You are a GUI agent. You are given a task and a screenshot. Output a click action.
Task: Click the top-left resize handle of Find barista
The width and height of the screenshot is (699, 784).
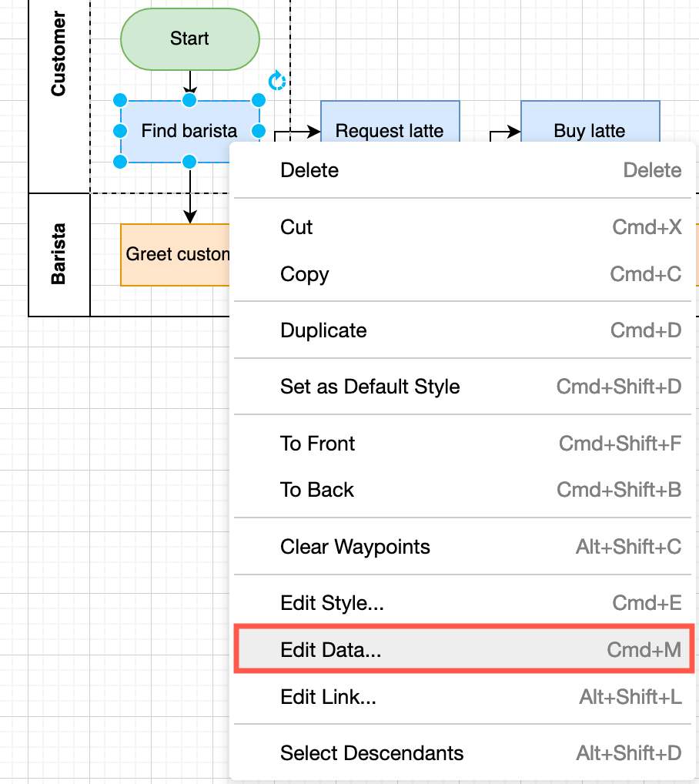point(121,100)
